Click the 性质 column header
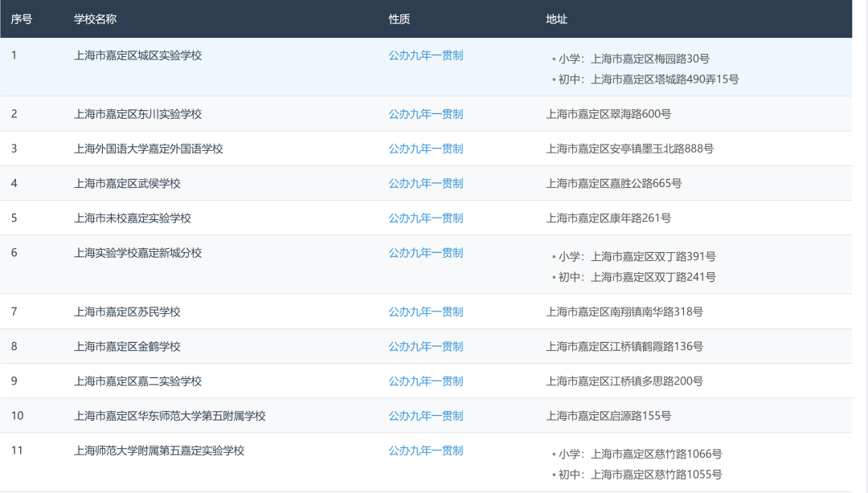This screenshot has height=493, width=868. (x=399, y=19)
